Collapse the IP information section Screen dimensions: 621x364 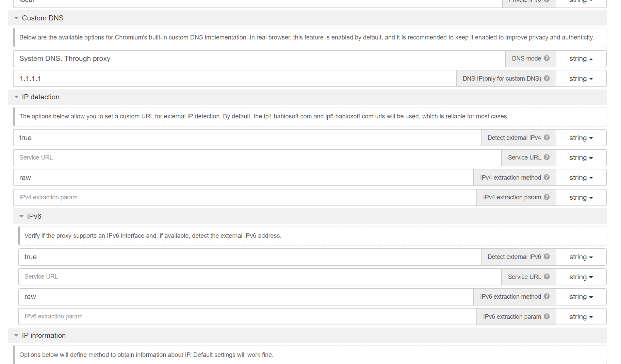coord(16,335)
